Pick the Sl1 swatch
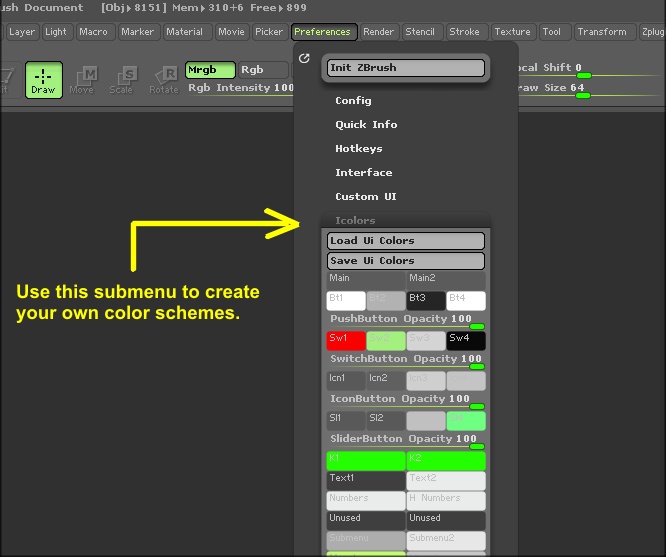666x557 pixels. [346, 421]
